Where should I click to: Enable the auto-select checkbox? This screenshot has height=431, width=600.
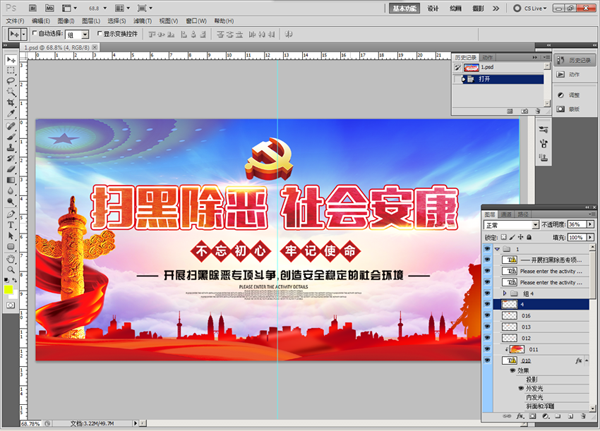(x=35, y=33)
